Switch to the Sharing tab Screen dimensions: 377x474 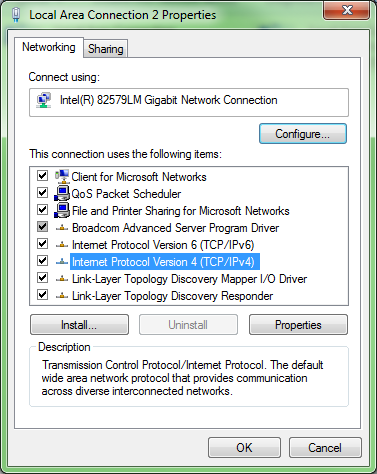(x=105, y=49)
